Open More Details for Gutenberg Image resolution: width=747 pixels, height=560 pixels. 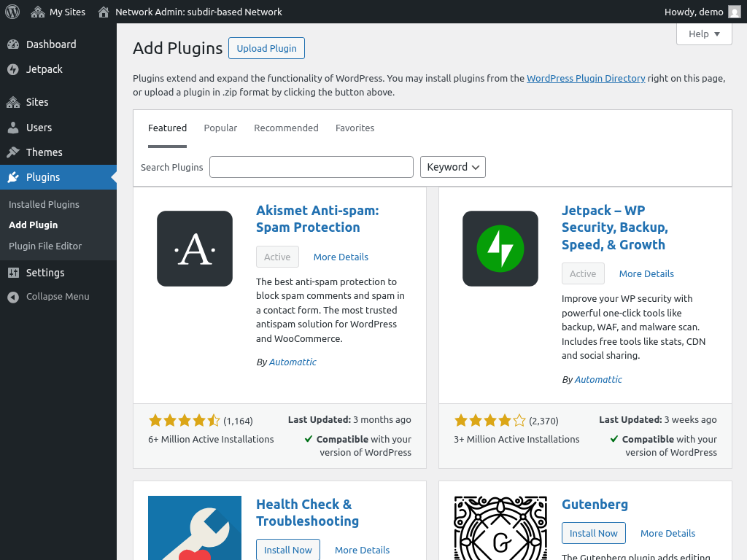(667, 533)
